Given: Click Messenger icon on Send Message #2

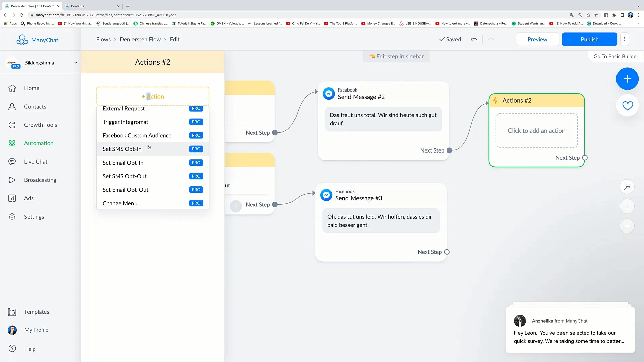Looking at the screenshot, I should coord(329,94).
